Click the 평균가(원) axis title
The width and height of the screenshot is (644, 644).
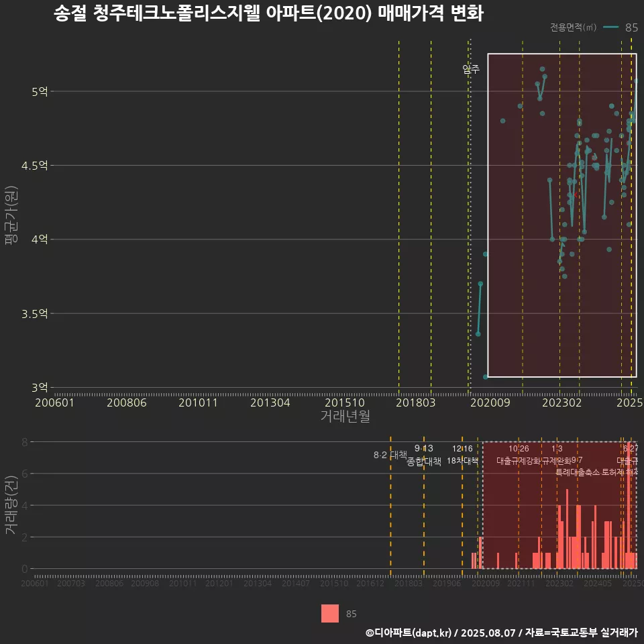pos(11,215)
